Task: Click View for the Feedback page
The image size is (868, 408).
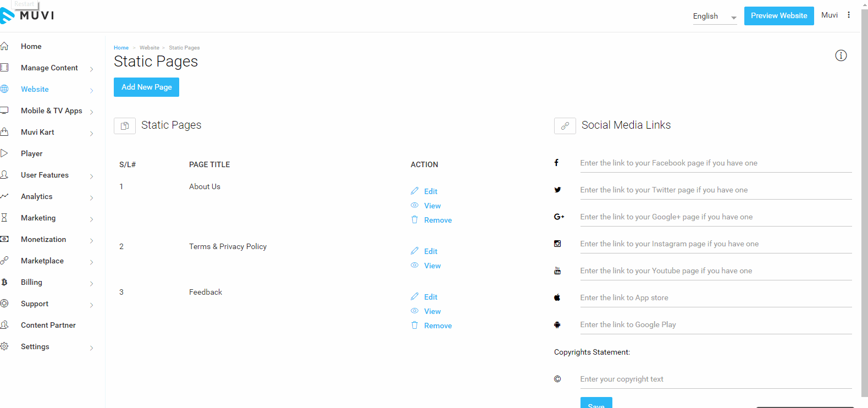Action: tap(433, 311)
